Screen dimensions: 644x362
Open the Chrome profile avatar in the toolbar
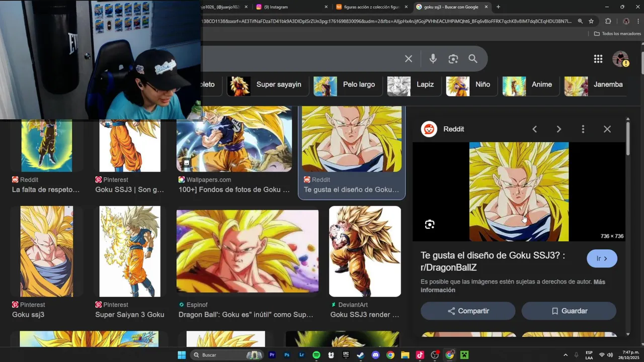click(x=626, y=21)
